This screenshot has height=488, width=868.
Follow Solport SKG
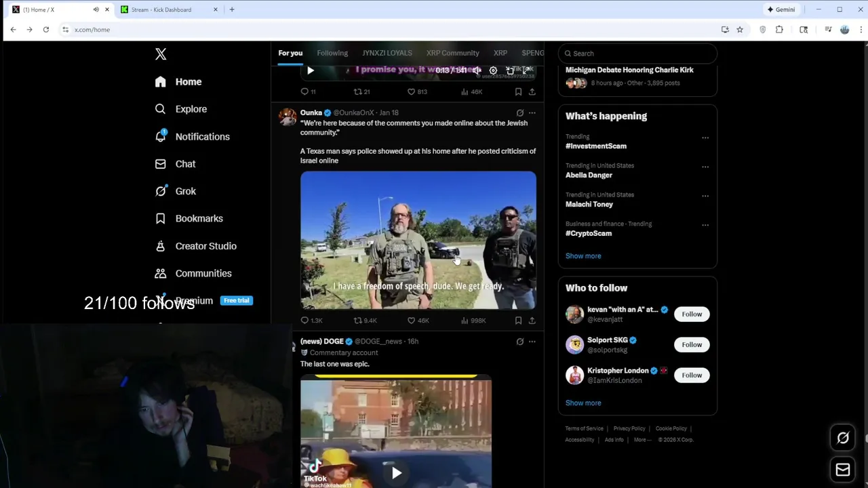click(x=692, y=345)
